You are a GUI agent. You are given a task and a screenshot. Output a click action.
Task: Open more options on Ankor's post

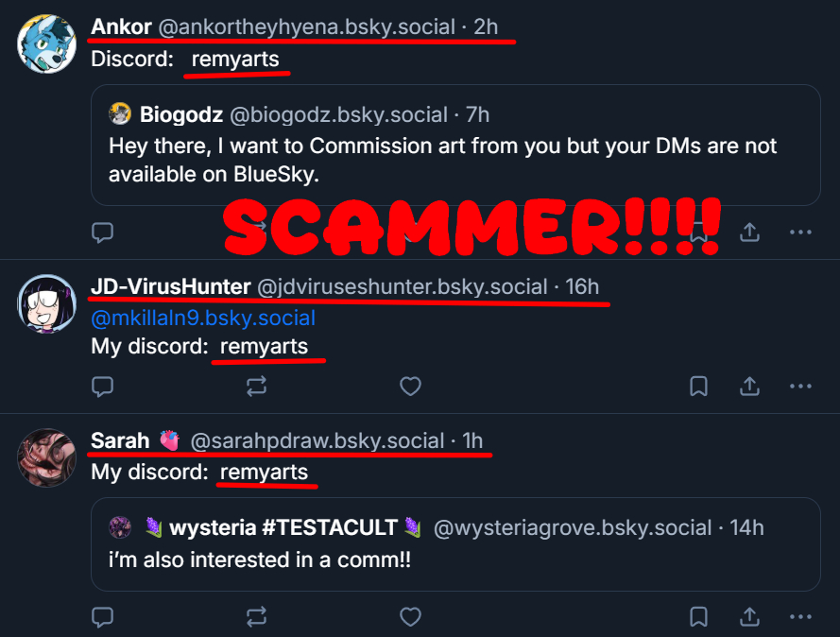(800, 232)
